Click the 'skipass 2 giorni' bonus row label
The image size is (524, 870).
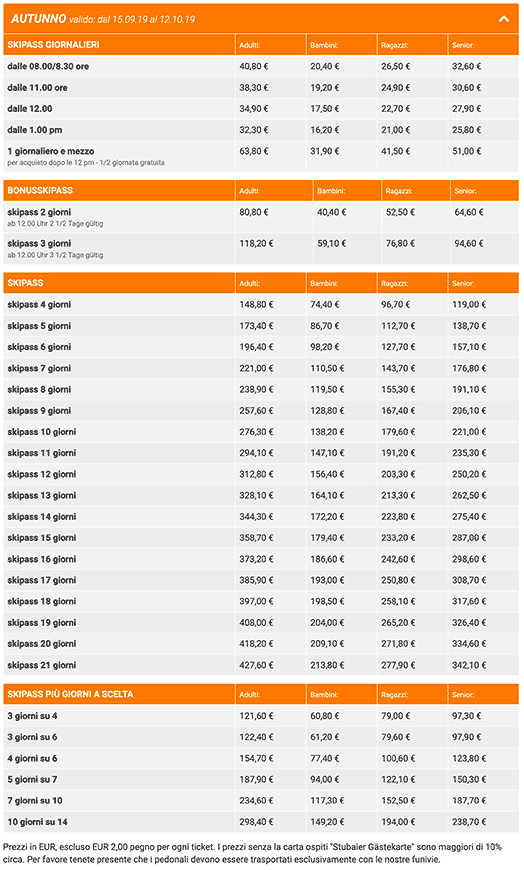(x=39, y=212)
